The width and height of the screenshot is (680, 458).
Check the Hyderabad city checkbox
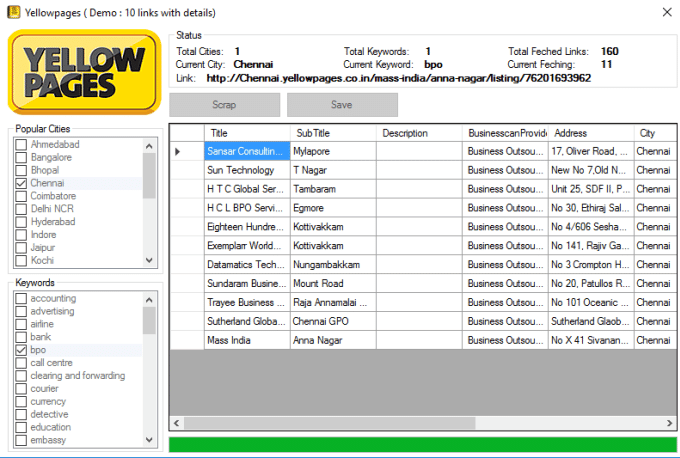coord(21,222)
